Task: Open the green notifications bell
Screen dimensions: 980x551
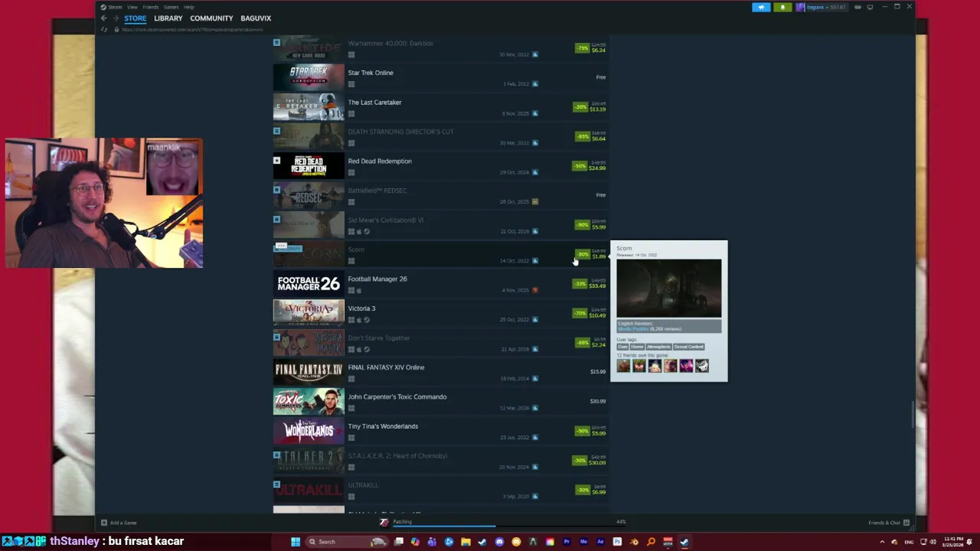Action: click(782, 7)
